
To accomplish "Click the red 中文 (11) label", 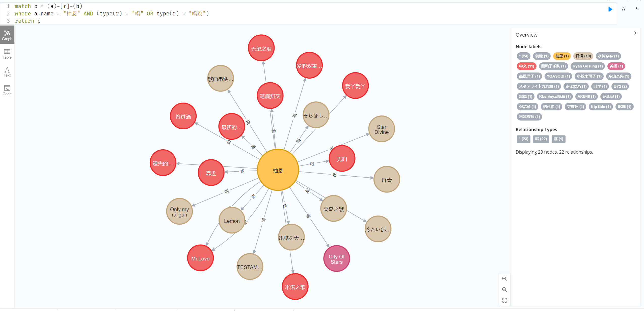I will (x=526, y=66).
